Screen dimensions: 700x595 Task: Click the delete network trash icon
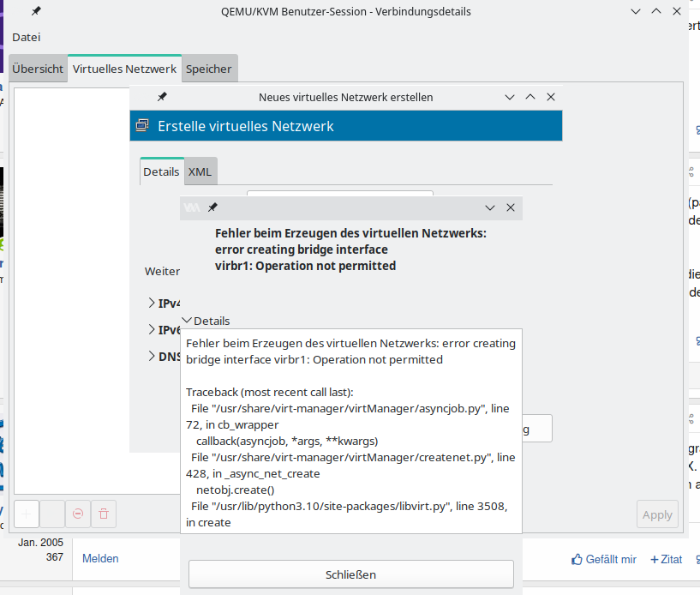coord(104,514)
